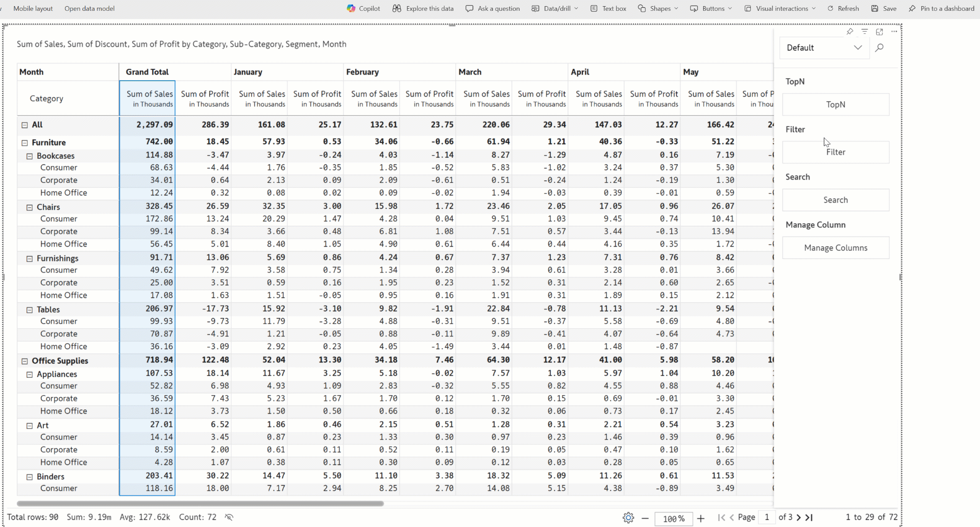Click the Focus mode icon on the visual
The width and height of the screenshot is (980, 527).
click(x=879, y=32)
